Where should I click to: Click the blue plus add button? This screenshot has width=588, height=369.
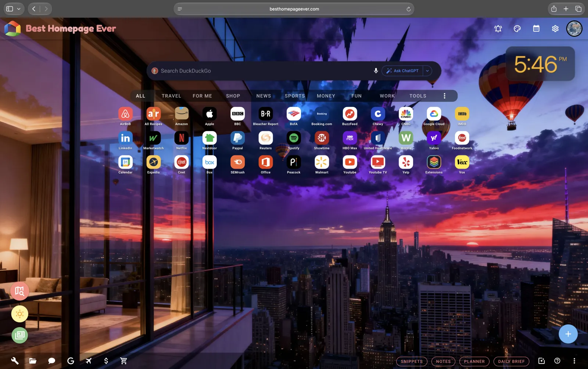coord(568,334)
